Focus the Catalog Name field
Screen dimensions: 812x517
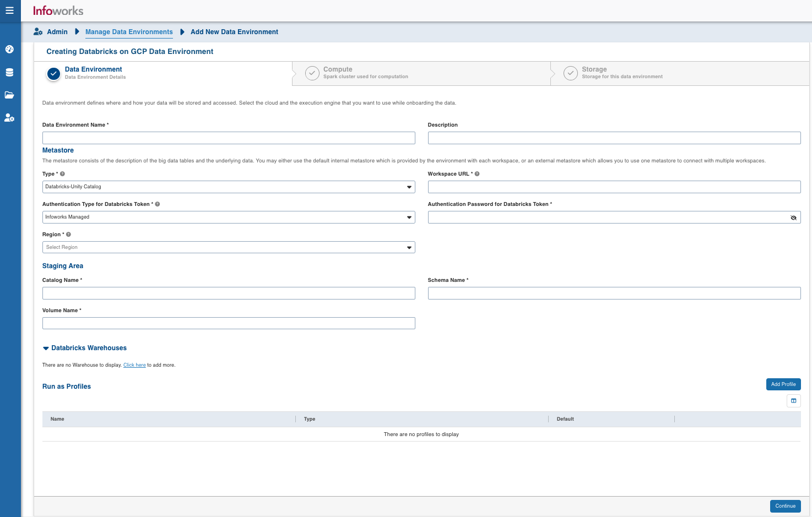(x=229, y=293)
